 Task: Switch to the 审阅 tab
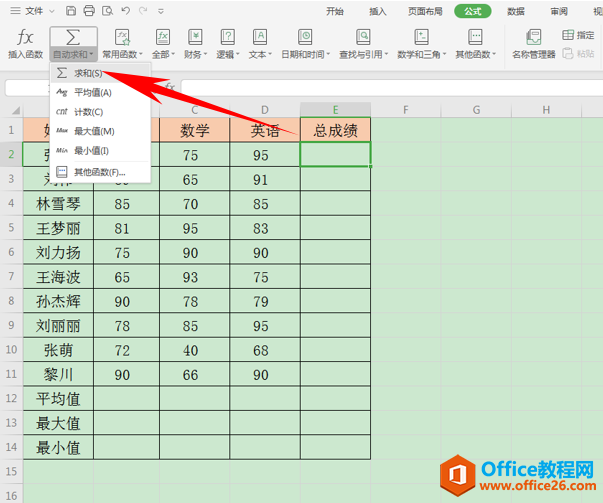(x=559, y=11)
